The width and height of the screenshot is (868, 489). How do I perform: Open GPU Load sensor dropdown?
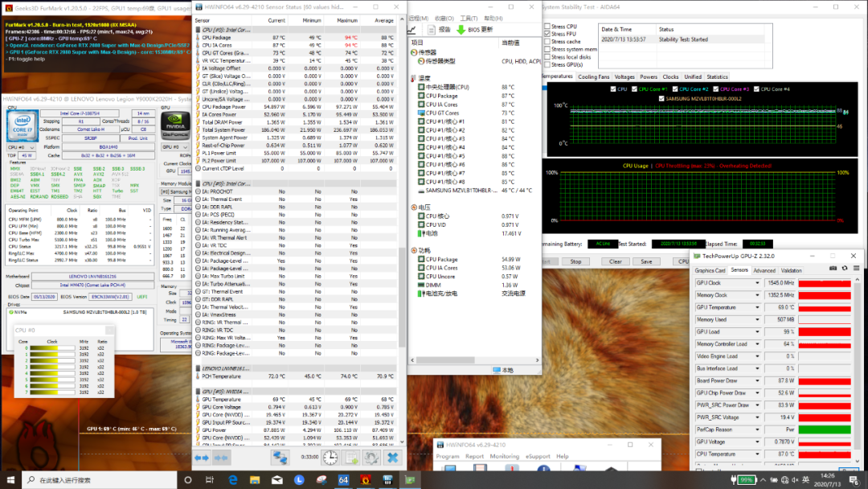coord(757,331)
